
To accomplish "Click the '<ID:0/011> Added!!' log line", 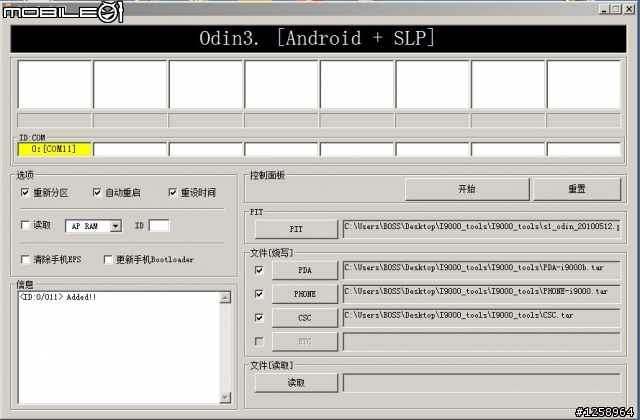I will (58, 297).
